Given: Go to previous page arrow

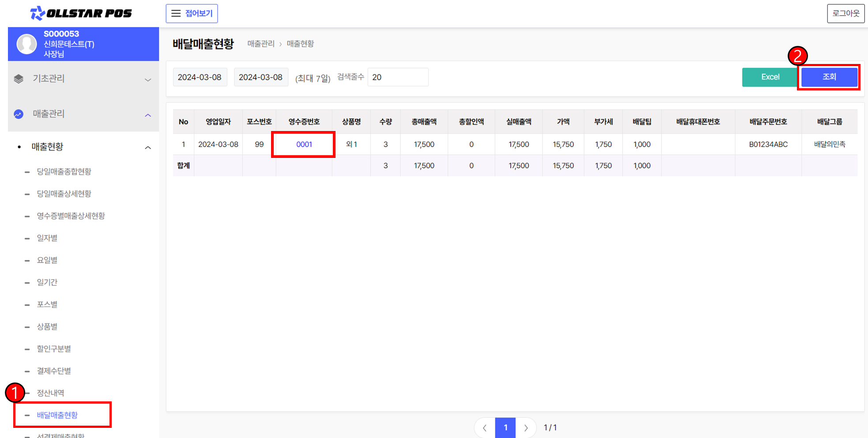Looking at the screenshot, I should (485, 427).
